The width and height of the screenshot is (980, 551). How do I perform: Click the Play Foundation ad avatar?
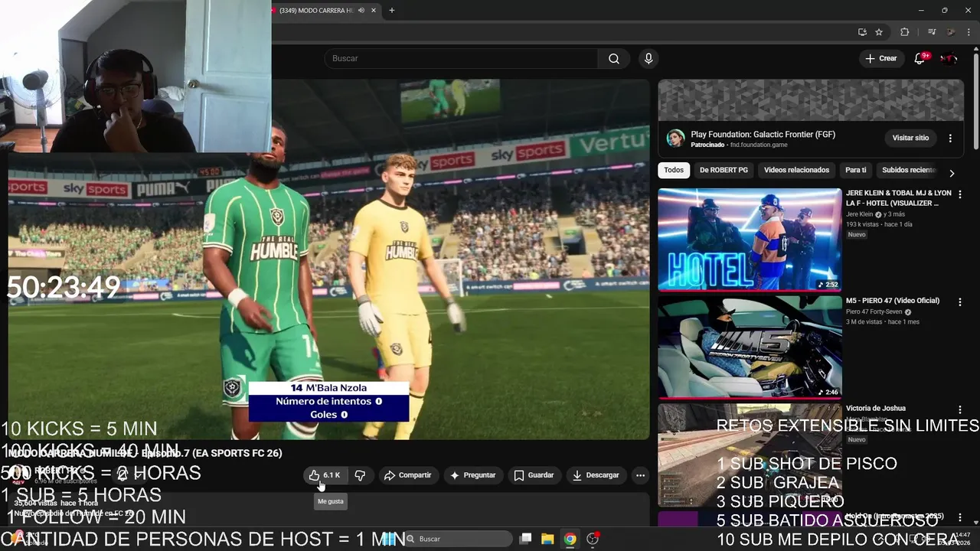(675, 138)
